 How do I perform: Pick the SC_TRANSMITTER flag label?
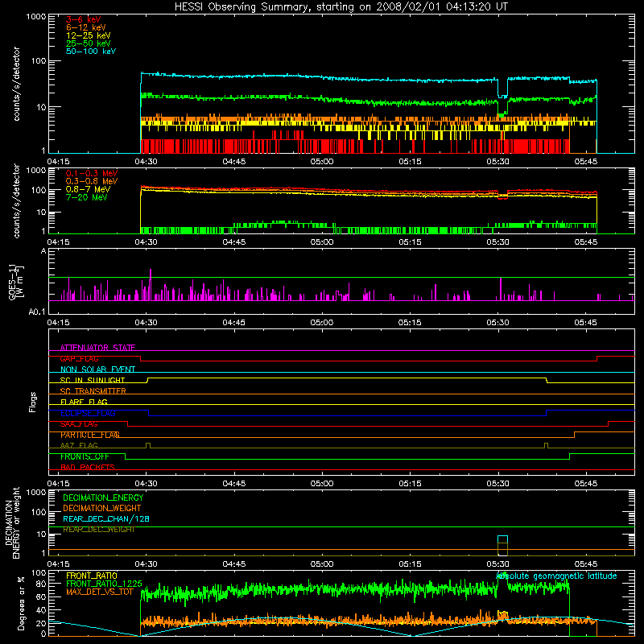pos(93,391)
